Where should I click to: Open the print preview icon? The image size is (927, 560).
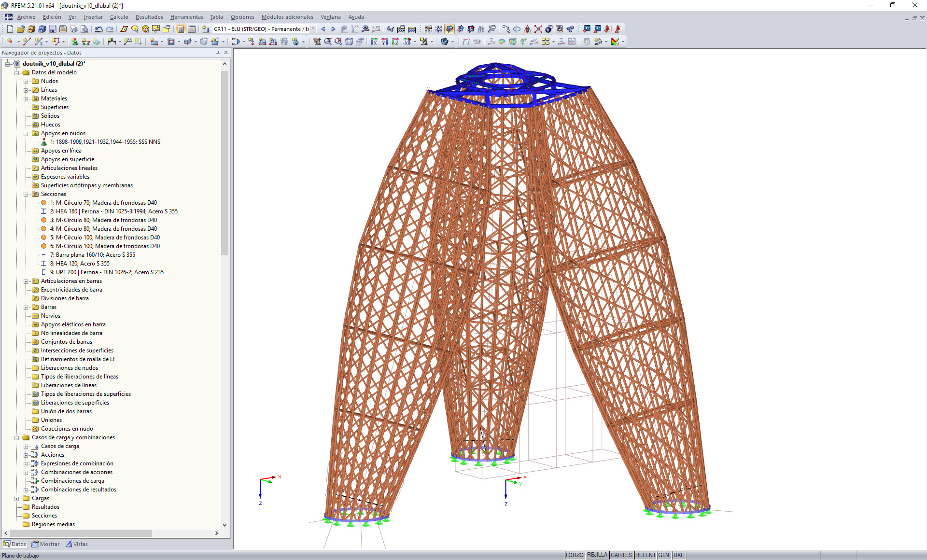pyautogui.click(x=83, y=29)
